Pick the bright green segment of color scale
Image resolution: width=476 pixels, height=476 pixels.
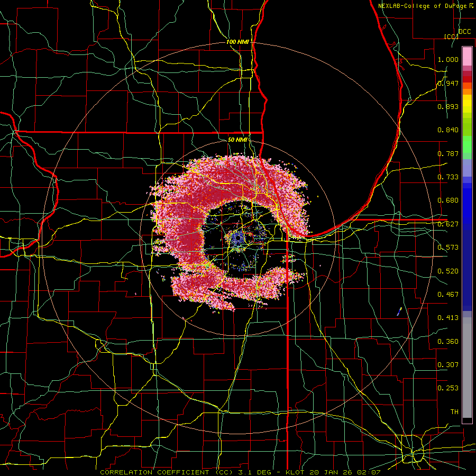(x=467, y=144)
